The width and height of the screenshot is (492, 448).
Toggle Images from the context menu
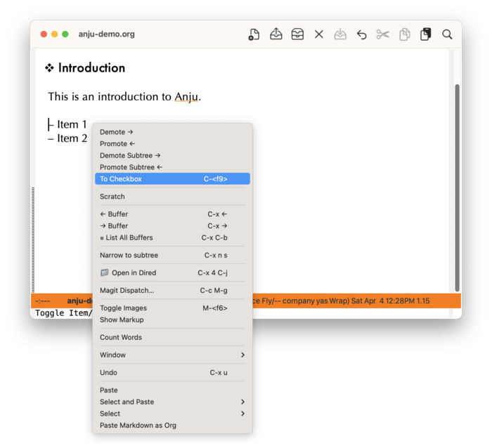(x=172, y=308)
